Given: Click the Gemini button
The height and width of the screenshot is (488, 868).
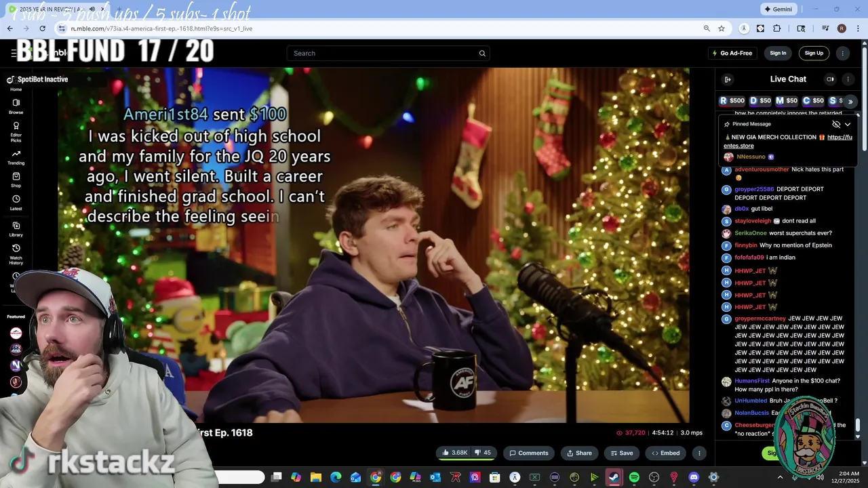Looking at the screenshot, I should click(x=778, y=9).
